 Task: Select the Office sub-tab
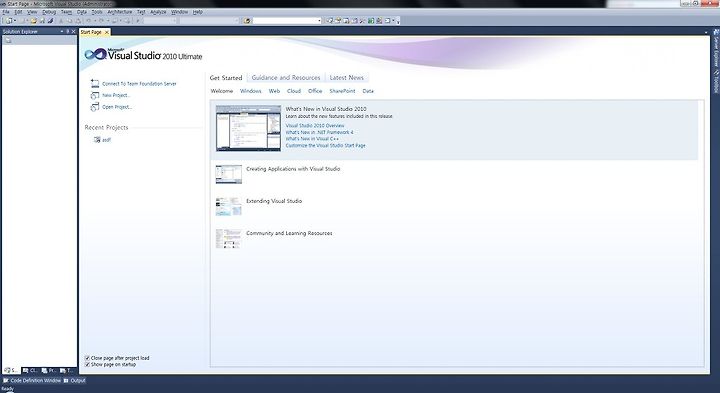click(315, 91)
